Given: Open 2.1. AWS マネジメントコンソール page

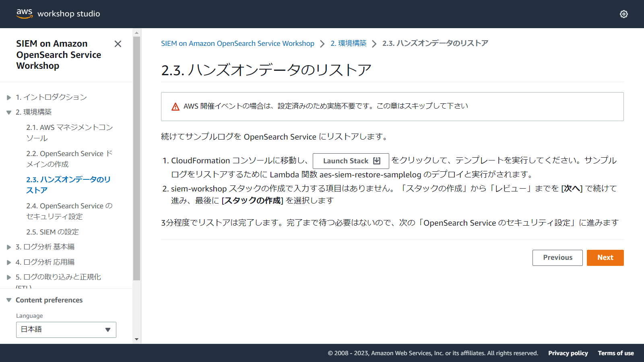Looking at the screenshot, I should pos(69,133).
